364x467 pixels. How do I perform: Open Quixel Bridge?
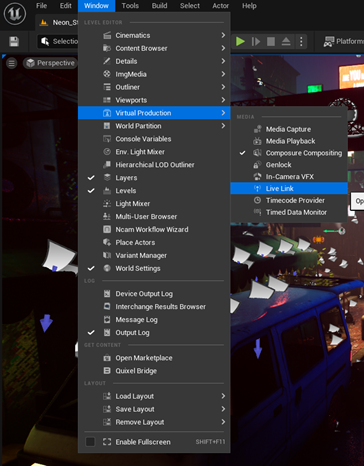pos(154,371)
